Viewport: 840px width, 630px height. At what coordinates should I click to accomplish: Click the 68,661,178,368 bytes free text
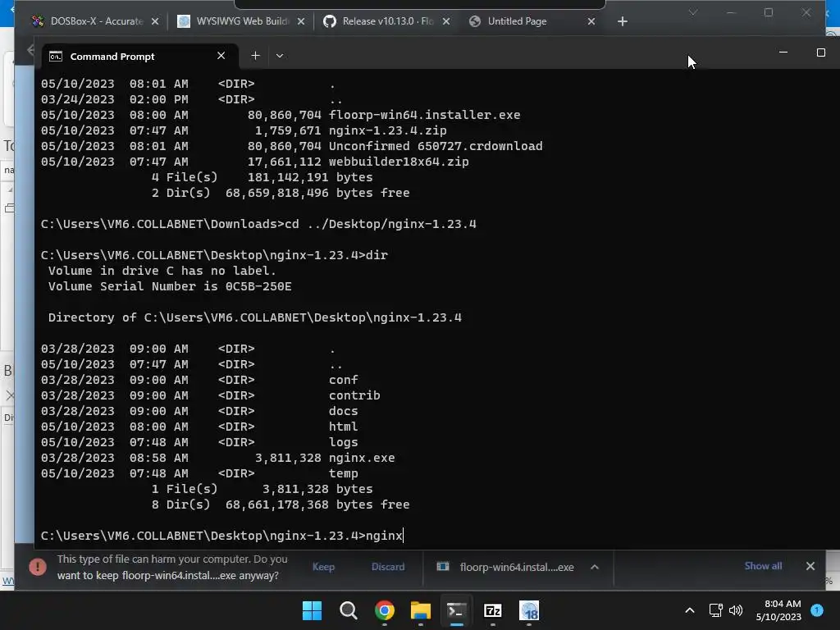[317, 504]
